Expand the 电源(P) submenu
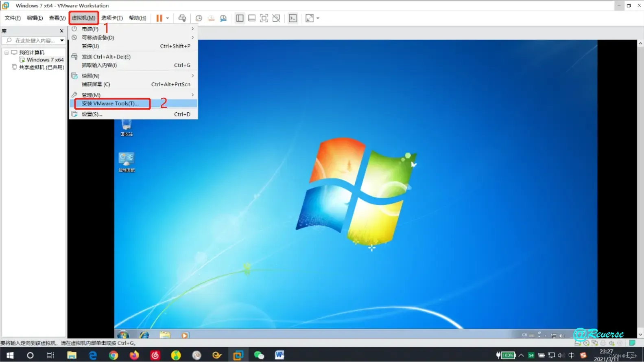 (x=133, y=29)
